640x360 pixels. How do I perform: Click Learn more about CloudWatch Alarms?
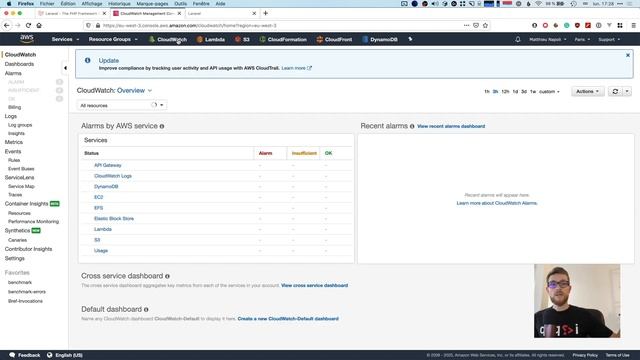click(x=497, y=203)
